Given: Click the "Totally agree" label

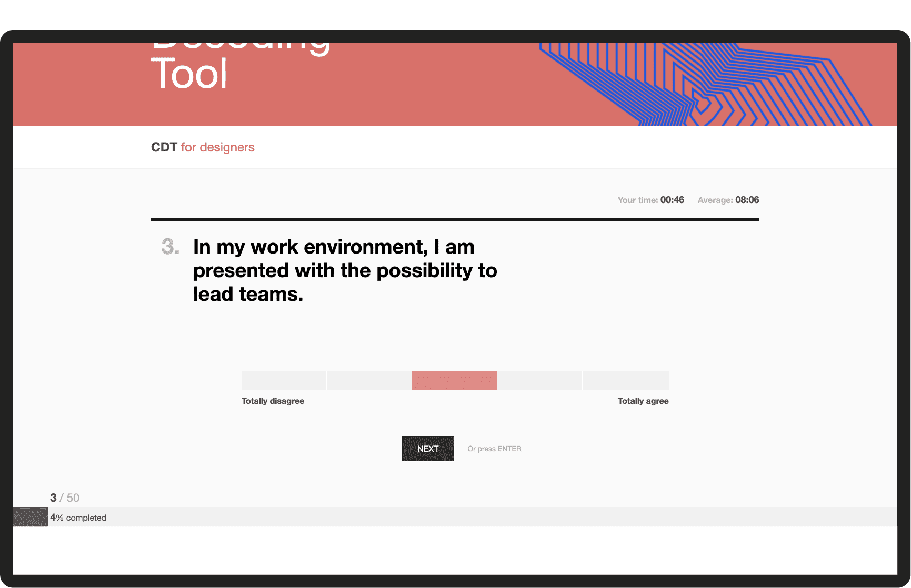Looking at the screenshot, I should pos(643,401).
